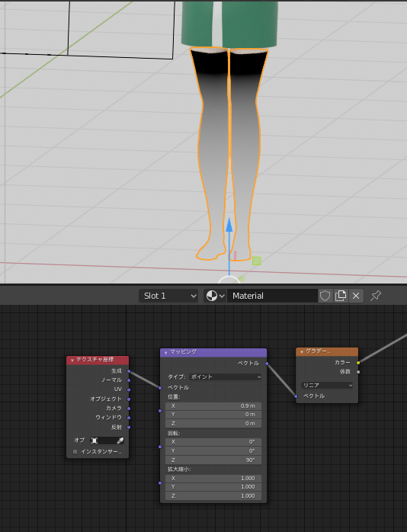Viewport: 407px width, 532px height.
Task: Select the マッピング node header
Action: coord(213,352)
